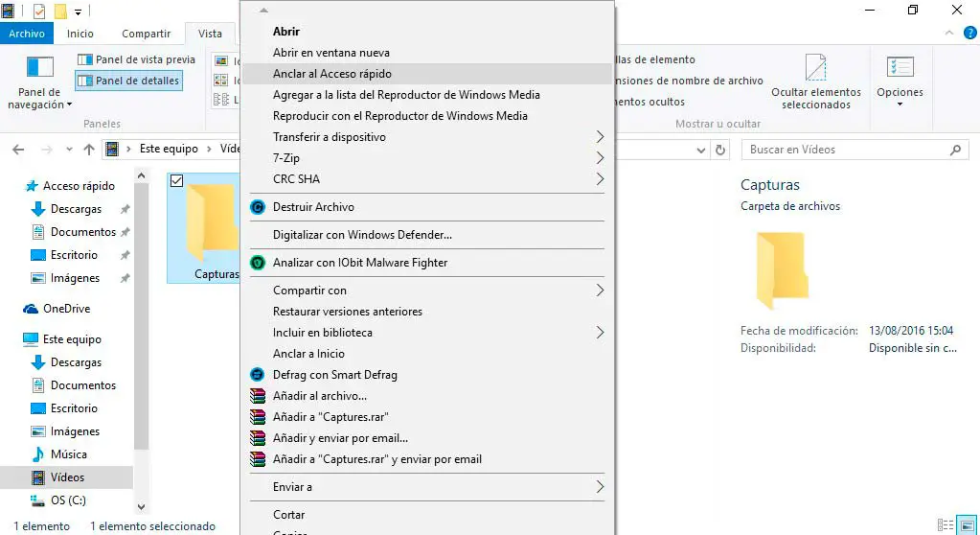
Task: Uncheck the Capturas folder checkbox
Action: [177, 181]
